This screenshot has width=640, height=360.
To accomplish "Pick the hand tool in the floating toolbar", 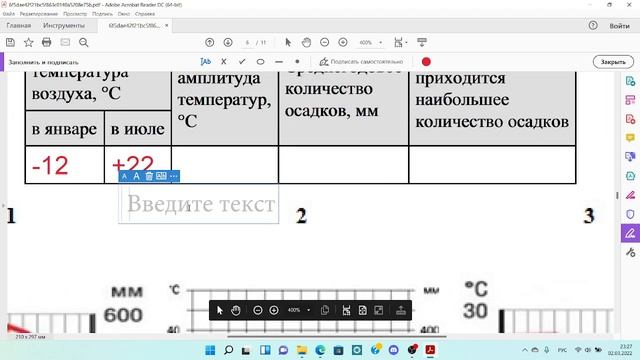I will click(x=236, y=310).
